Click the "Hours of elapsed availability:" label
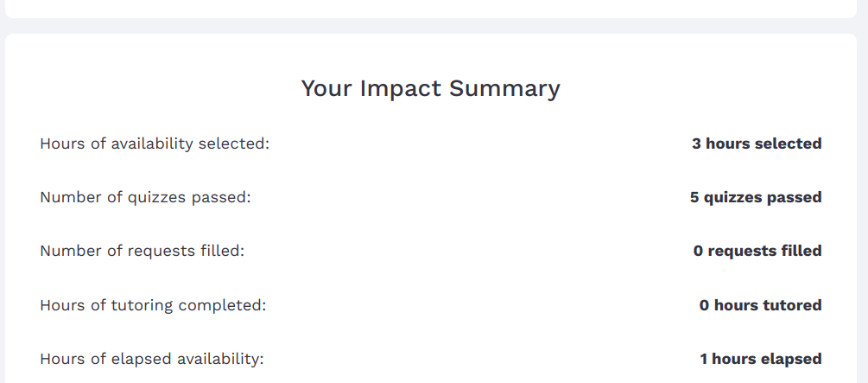 point(152,359)
